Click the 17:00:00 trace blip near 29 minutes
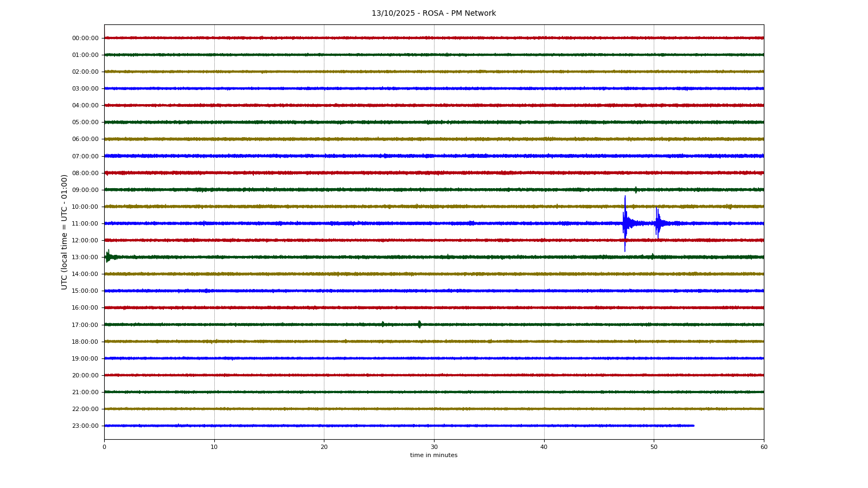This screenshot has width=868, height=488. (x=419, y=324)
